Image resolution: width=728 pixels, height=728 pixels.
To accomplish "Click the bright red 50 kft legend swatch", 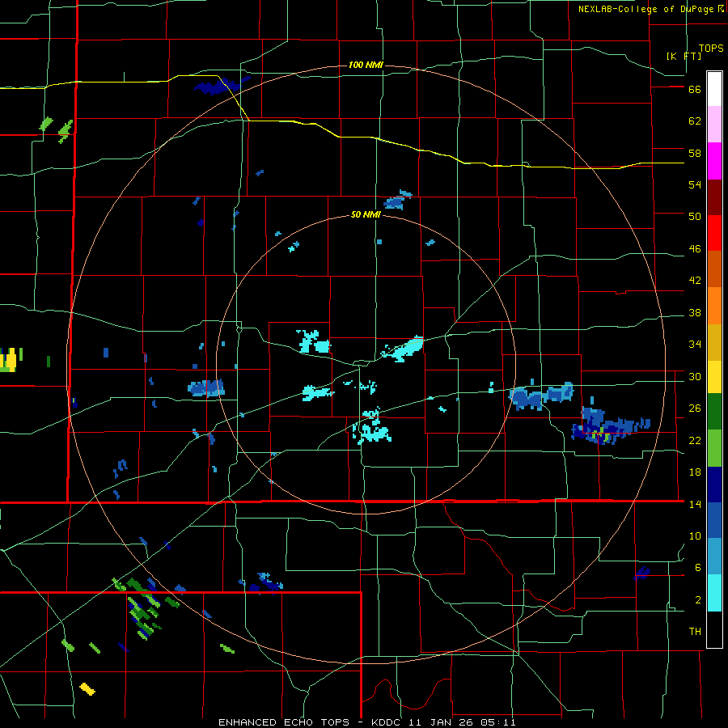I will click(x=714, y=233).
